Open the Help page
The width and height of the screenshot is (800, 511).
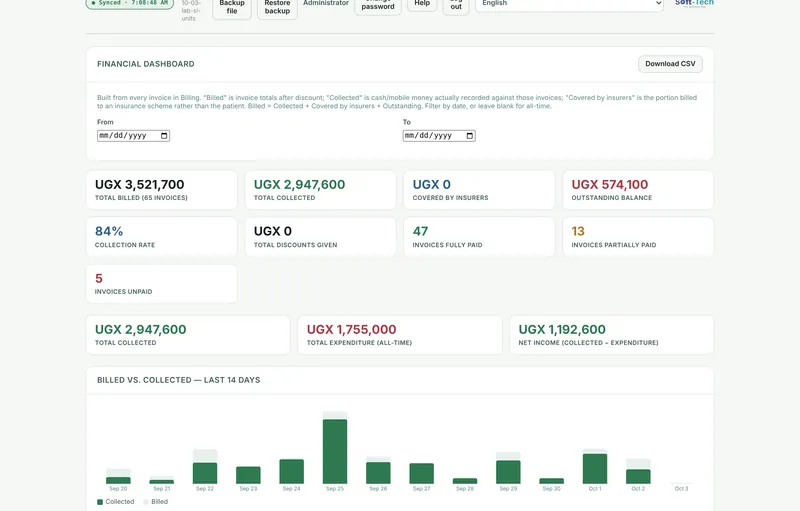pos(422,4)
